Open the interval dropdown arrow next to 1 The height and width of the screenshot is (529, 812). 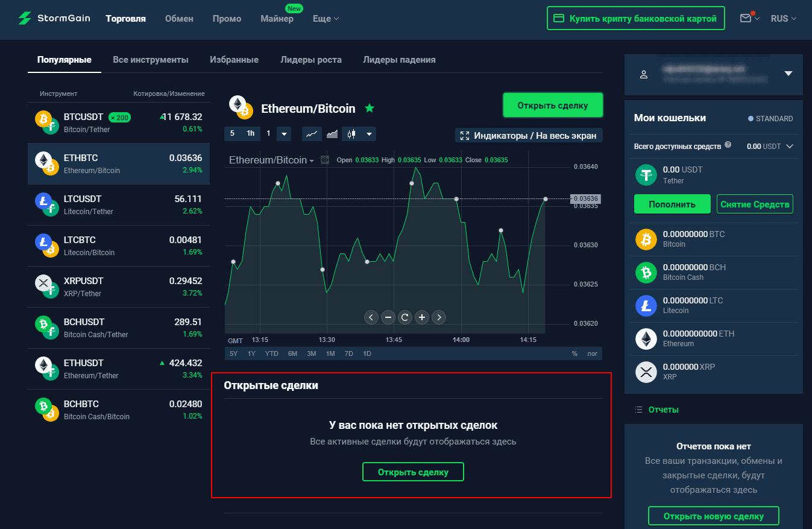pyautogui.click(x=285, y=134)
